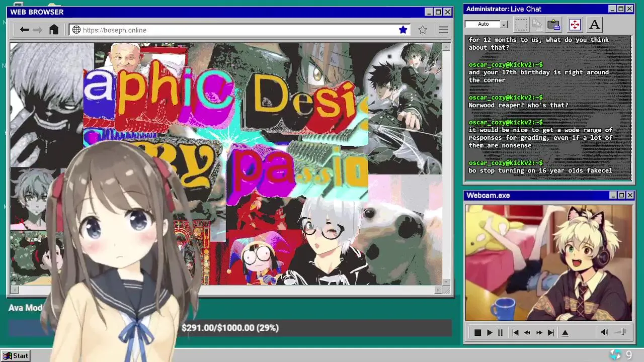Click the webcam video of cat-eared boy
This screenshot has width=644, height=362.
[x=549, y=262]
